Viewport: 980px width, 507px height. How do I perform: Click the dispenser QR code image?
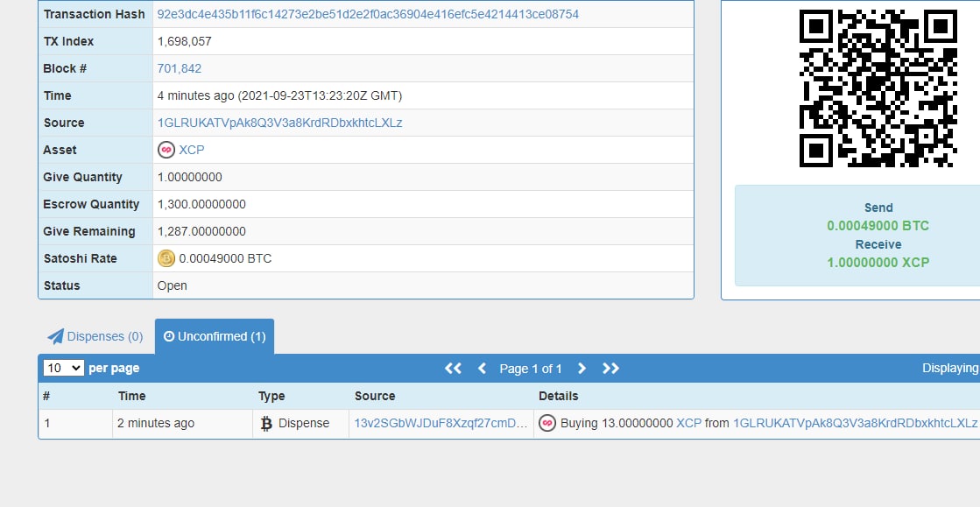[x=878, y=88]
